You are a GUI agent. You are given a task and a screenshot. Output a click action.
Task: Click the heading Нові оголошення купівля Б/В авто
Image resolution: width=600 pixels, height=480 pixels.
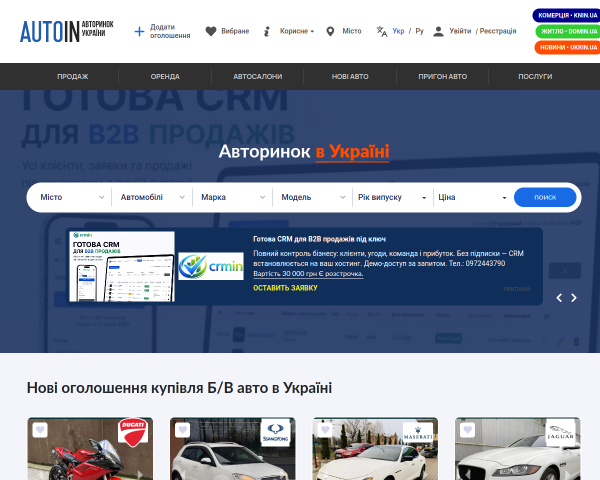click(x=179, y=388)
